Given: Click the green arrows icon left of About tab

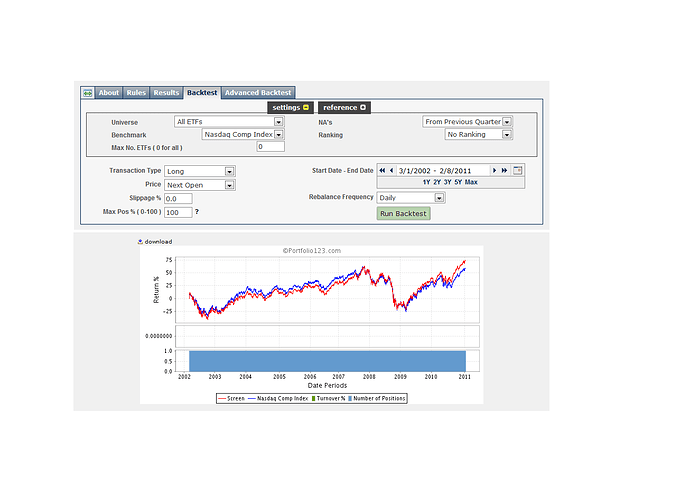Looking at the screenshot, I should (88, 93).
